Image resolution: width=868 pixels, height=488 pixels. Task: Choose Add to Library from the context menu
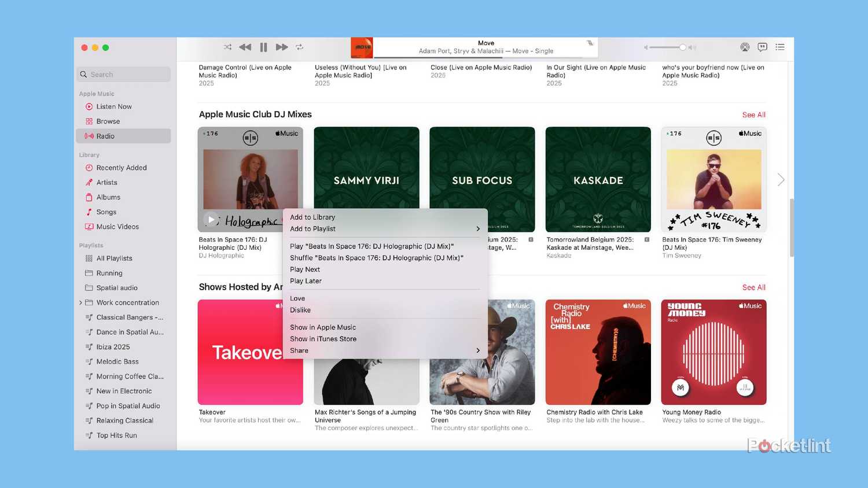point(312,217)
